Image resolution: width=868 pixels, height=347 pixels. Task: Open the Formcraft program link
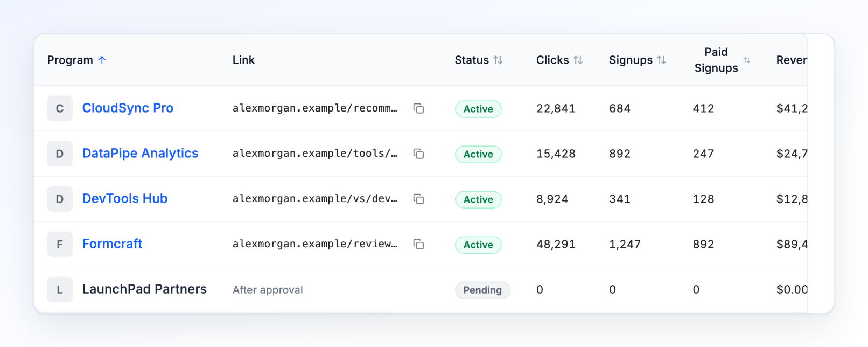coord(112,244)
